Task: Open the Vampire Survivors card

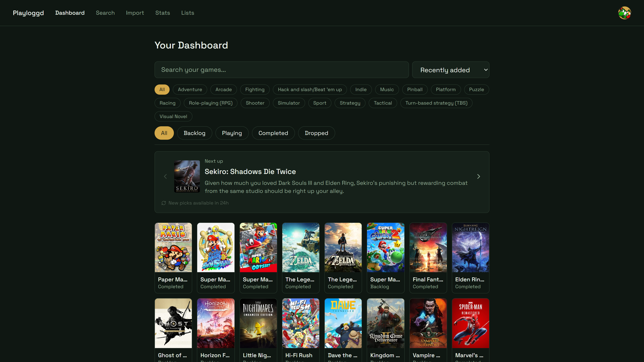Action: coord(428,330)
